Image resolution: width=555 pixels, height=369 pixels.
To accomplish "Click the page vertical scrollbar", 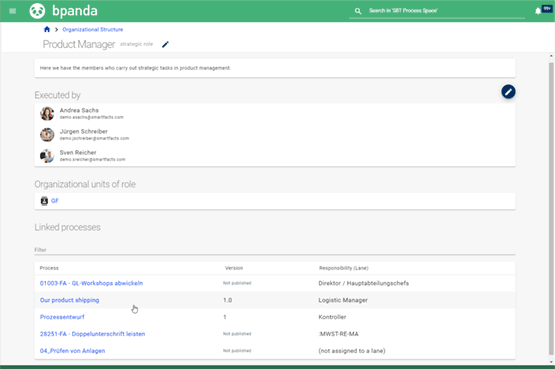I will (551, 208).
